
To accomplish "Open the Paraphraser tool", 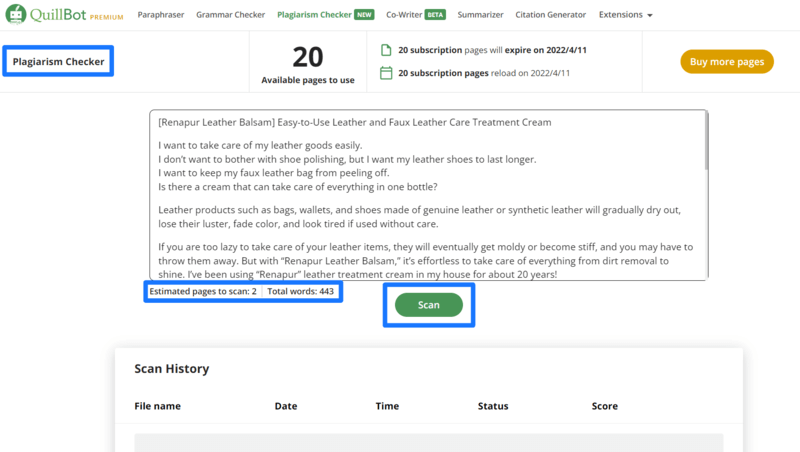I will tap(161, 15).
